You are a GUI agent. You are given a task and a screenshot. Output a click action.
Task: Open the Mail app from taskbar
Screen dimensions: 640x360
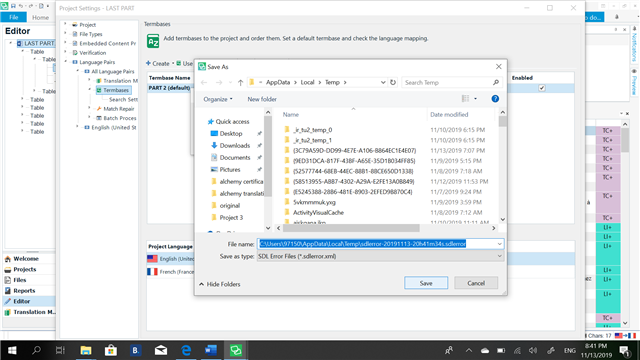[161, 350]
